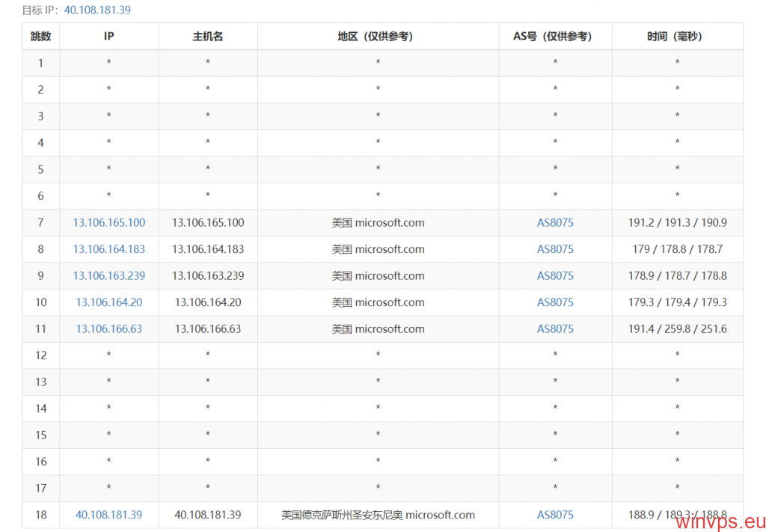Open AS8075 link in hop 9 row
The image size is (766, 532).
[555, 276]
